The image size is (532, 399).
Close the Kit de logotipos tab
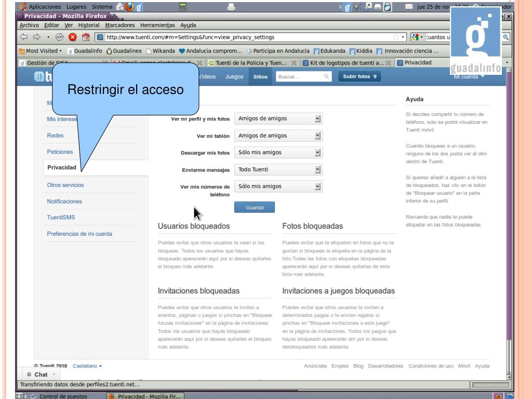(389, 63)
